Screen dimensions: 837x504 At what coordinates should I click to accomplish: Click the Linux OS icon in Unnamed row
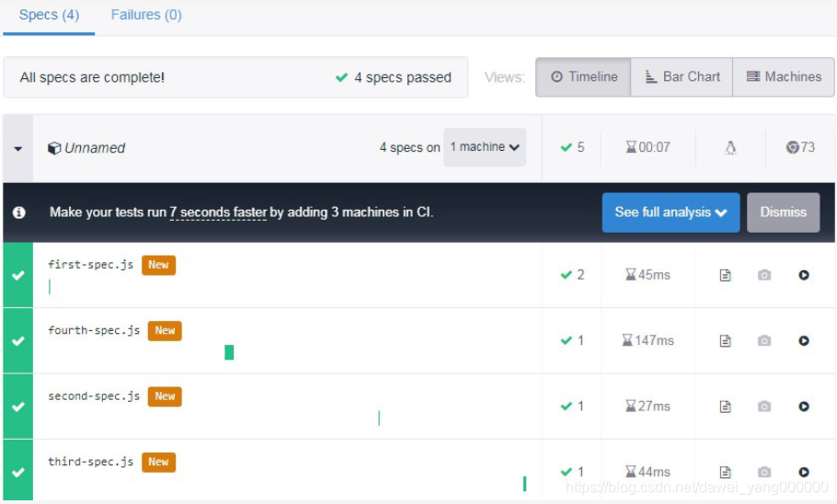tap(730, 147)
